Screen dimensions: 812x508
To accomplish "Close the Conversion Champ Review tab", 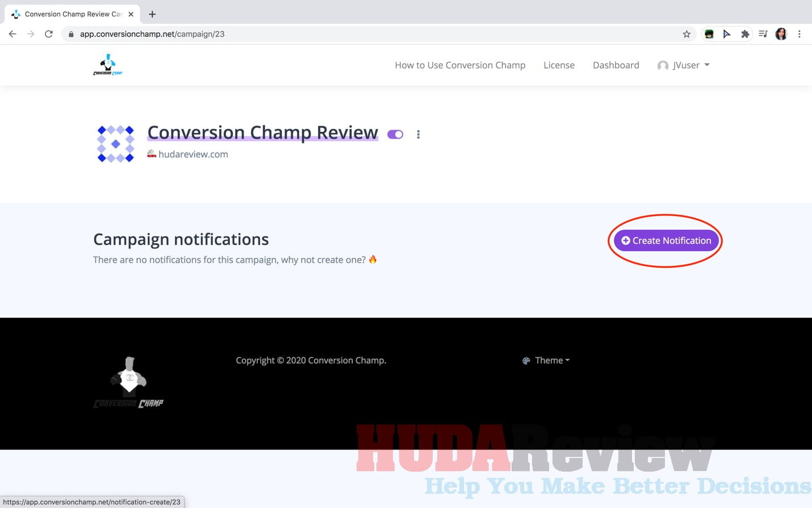I will tap(131, 14).
